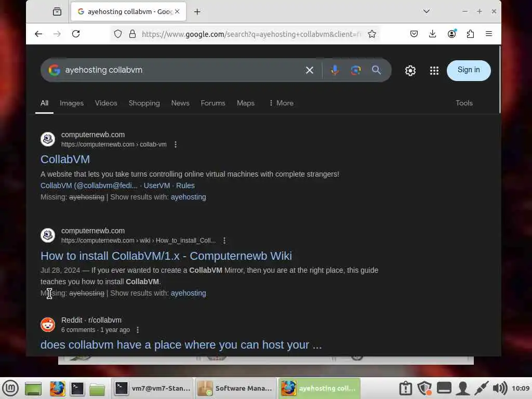532x399 pixels.
Task: Open the CollabVM (@collabvm@fedi... sitelink
Action: (89, 185)
